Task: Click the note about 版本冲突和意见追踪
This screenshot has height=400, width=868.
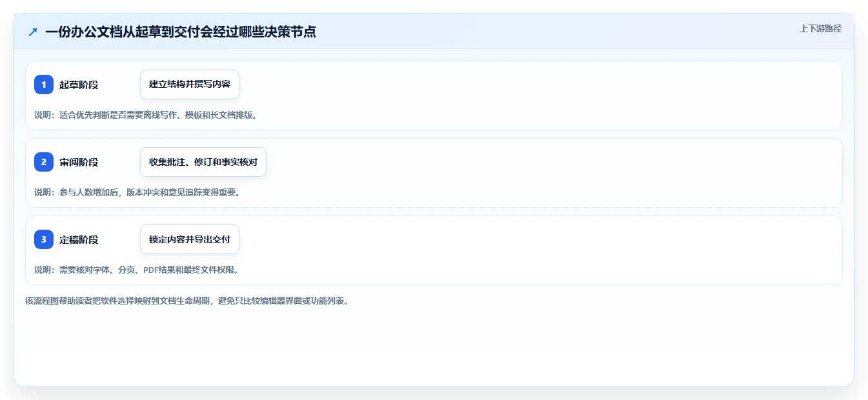Action: coord(137,192)
